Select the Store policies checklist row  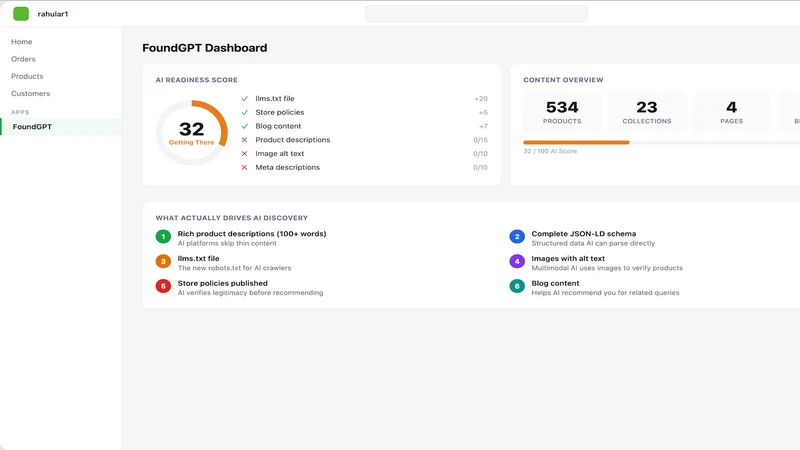click(364, 112)
